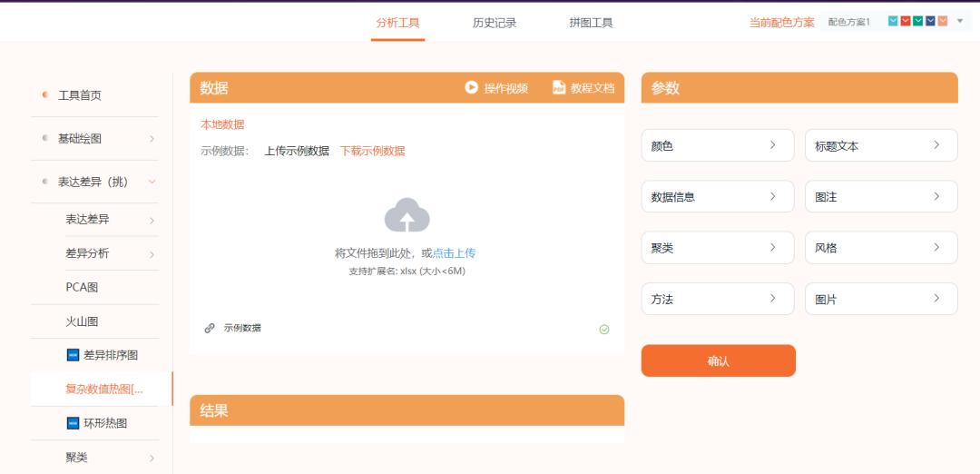Select the first light-blue color scheme swatch
The image size is (980, 474).
pos(893,21)
